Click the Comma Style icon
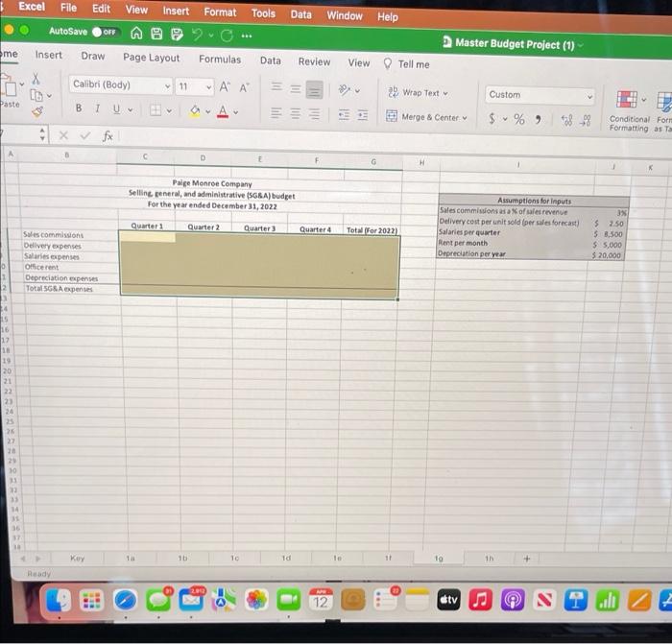 click(x=538, y=120)
